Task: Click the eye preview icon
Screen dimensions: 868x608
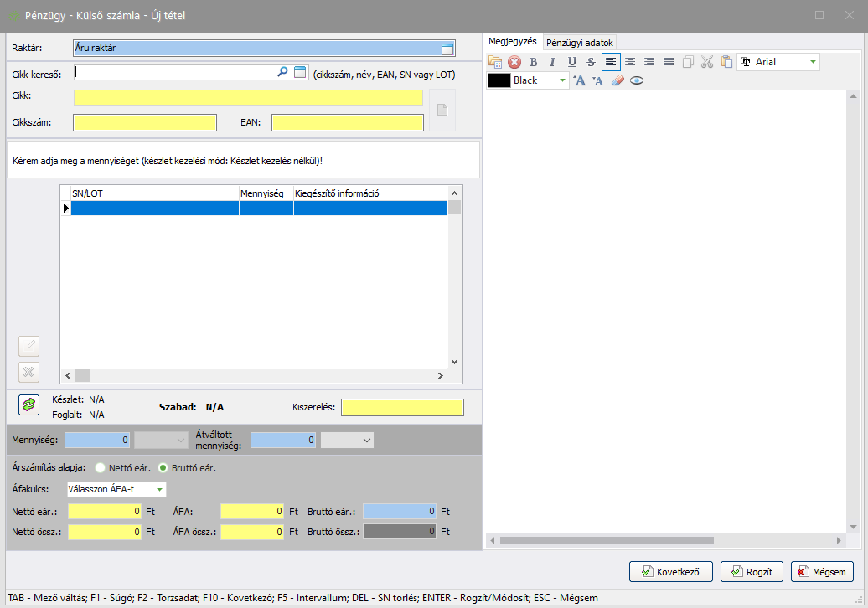Action: pos(637,81)
